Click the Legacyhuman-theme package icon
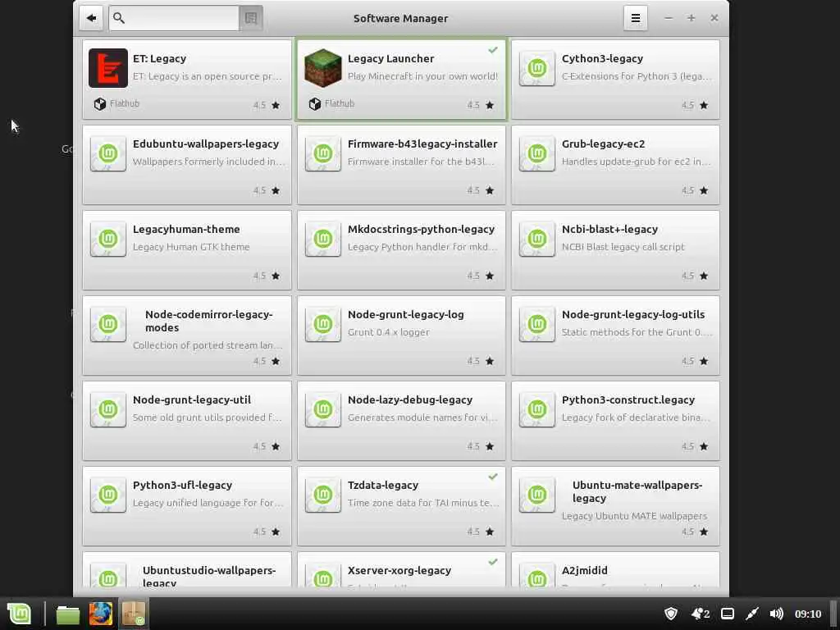This screenshot has width=840, height=630. [108, 239]
